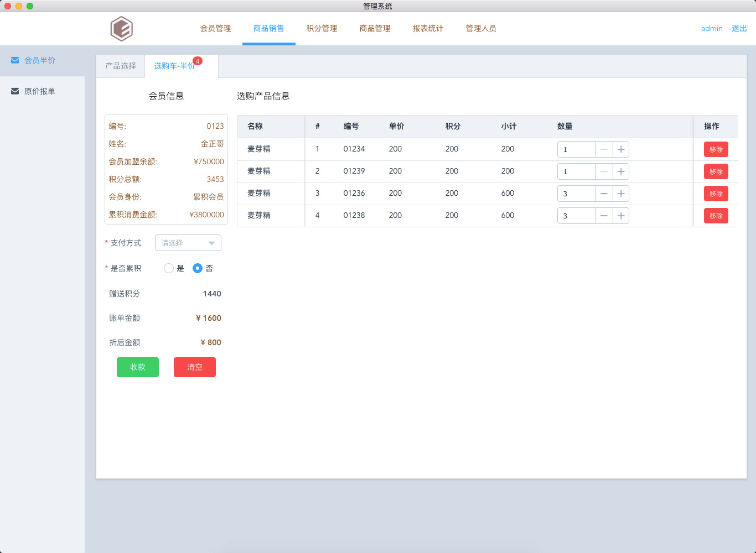The image size is (756, 553).
Task: Click quantity input for item 01234
Action: coord(576,149)
